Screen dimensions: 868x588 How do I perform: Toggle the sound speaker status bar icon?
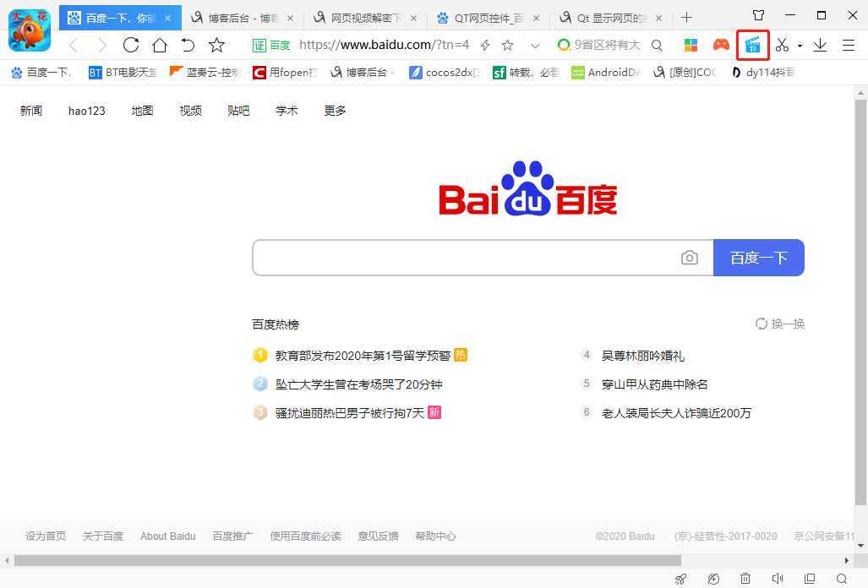pyautogui.click(x=778, y=579)
